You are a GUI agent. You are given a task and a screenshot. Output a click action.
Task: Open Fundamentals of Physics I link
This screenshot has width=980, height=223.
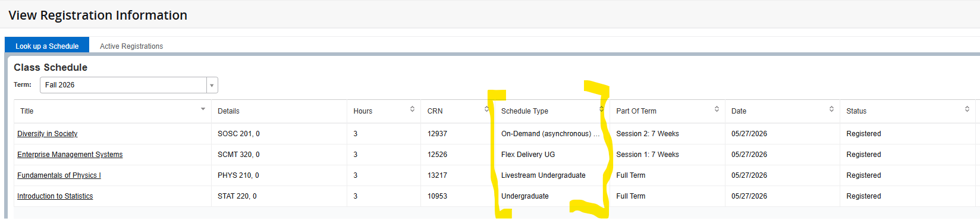click(59, 175)
